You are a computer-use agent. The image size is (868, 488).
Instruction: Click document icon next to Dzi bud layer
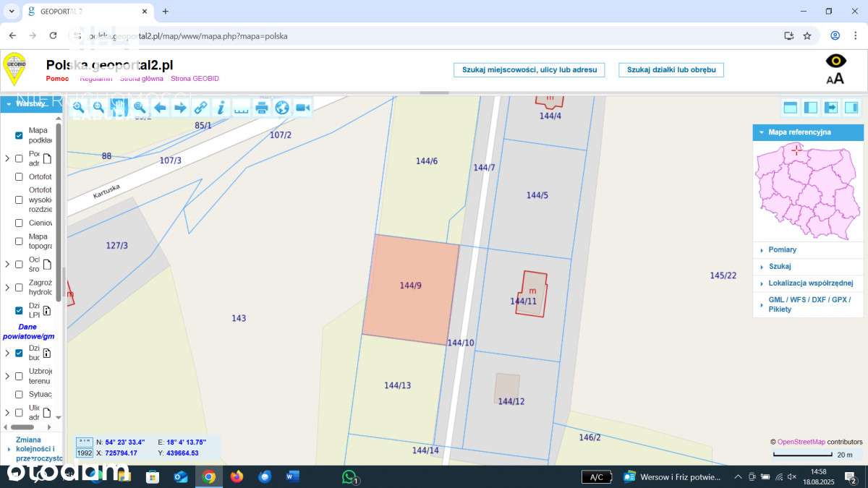47,353
